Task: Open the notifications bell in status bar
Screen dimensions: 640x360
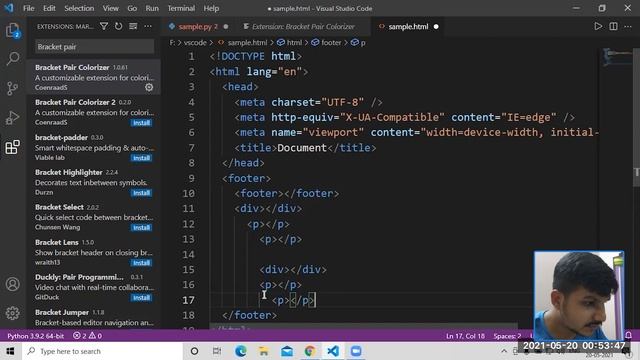Action: point(629,336)
